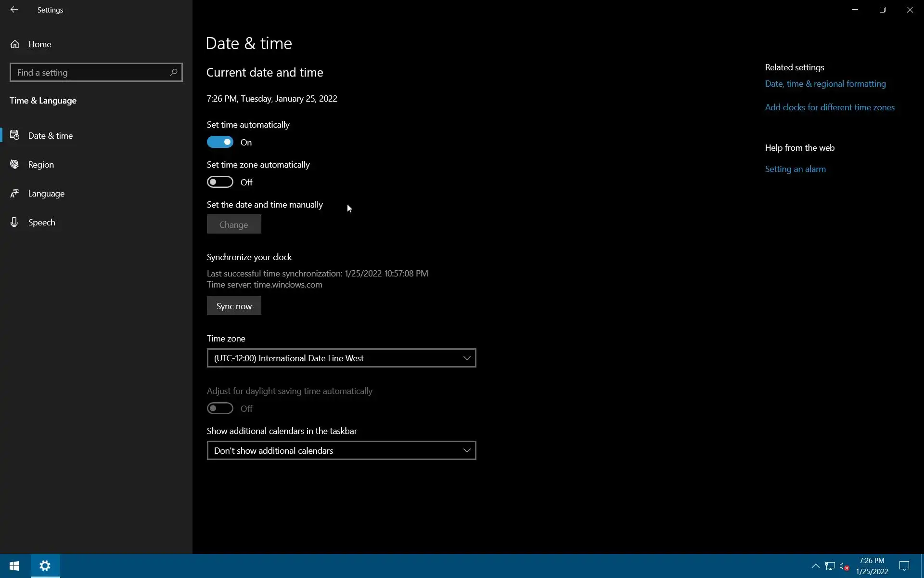
Task: Enable Set time zone automatically
Action: (x=220, y=182)
